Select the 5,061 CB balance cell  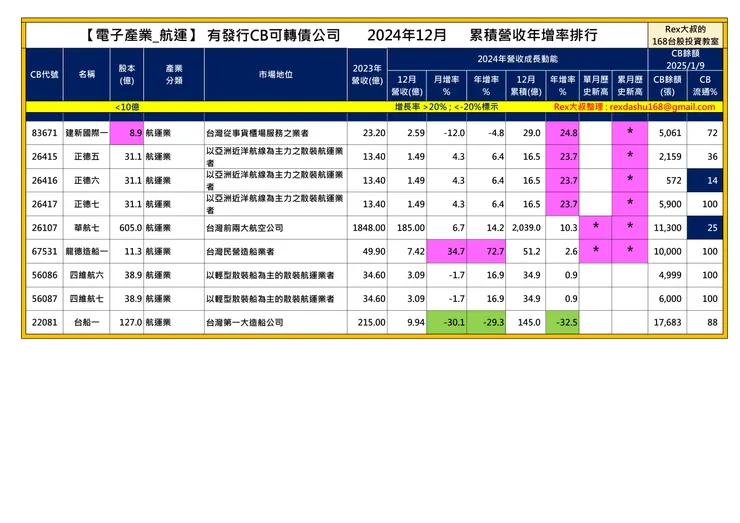click(x=667, y=133)
